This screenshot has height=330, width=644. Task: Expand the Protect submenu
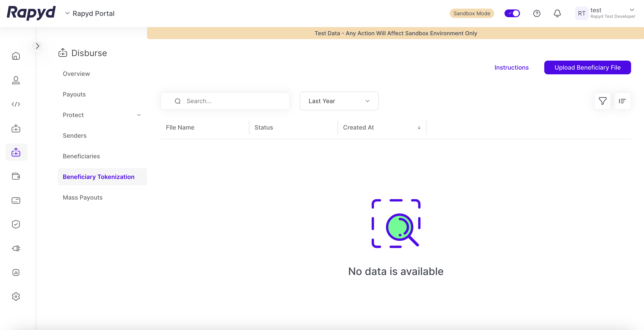(139, 115)
